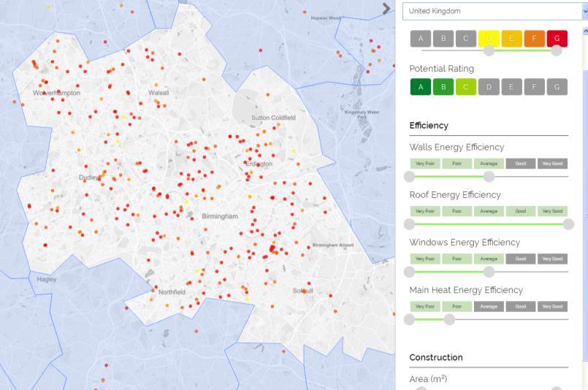Click Walls efficiency slider left handle

410,176
